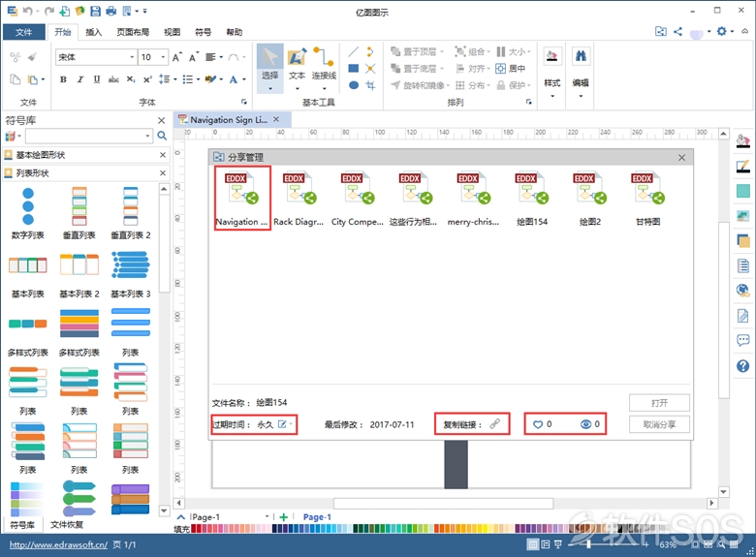Select Rack Diagram shared file

pyautogui.click(x=299, y=199)
